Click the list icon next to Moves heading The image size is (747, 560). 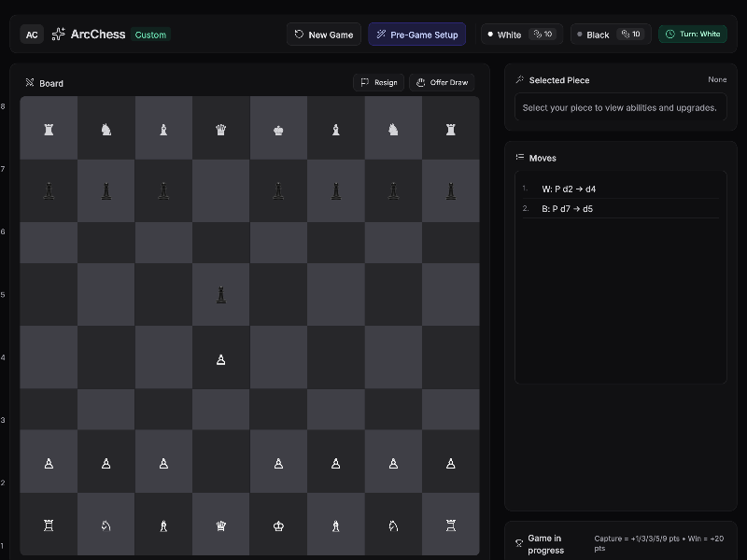coord(520,158)
